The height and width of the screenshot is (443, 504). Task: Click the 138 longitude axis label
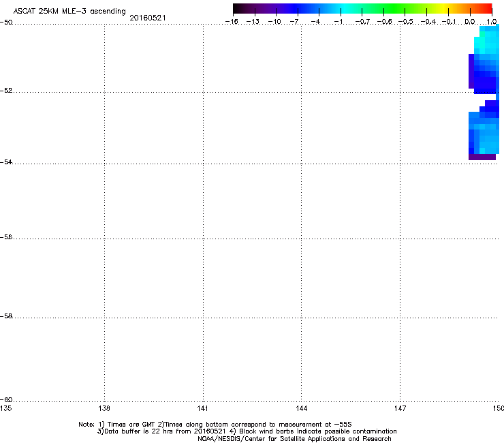[104, 408]
